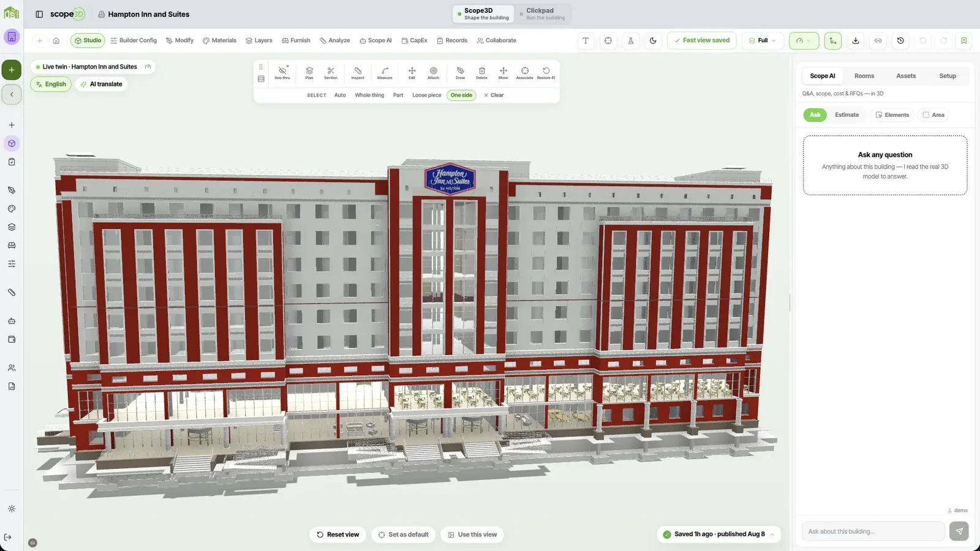Open the Rooms tab
The width and height of the screenshot is (980, 551).
[x=864, y=76]
